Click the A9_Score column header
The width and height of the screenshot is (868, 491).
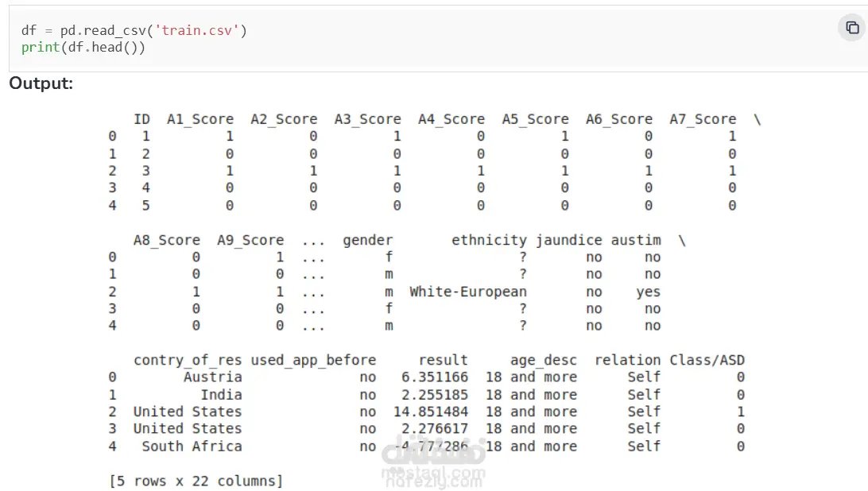[x=250, y=240]
